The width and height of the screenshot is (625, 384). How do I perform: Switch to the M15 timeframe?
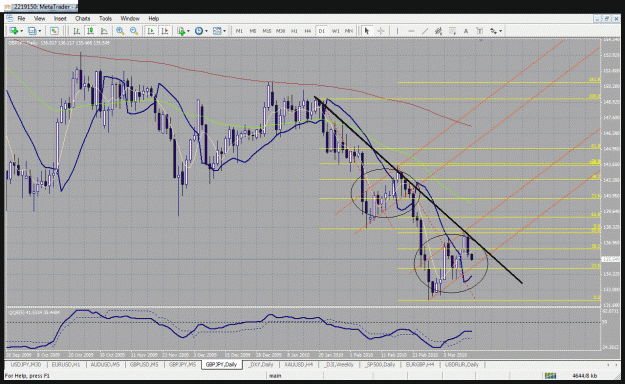[267, 31]
